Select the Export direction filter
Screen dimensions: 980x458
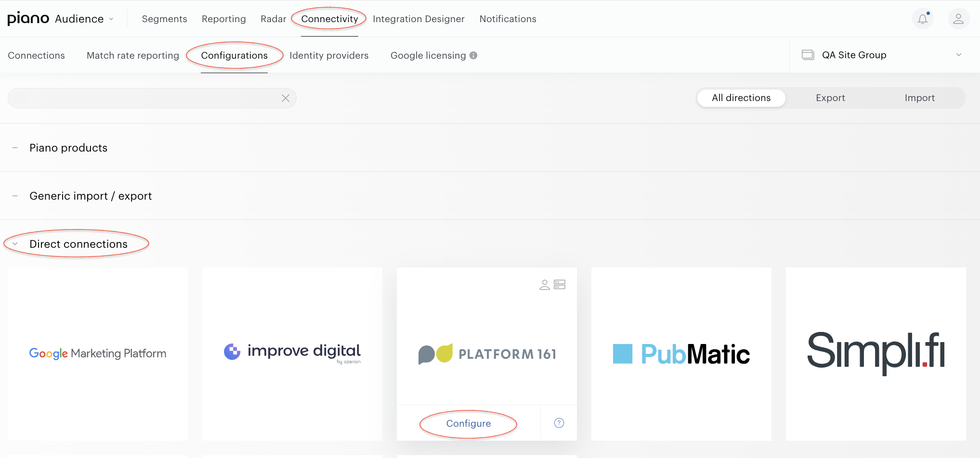(830, 98)
